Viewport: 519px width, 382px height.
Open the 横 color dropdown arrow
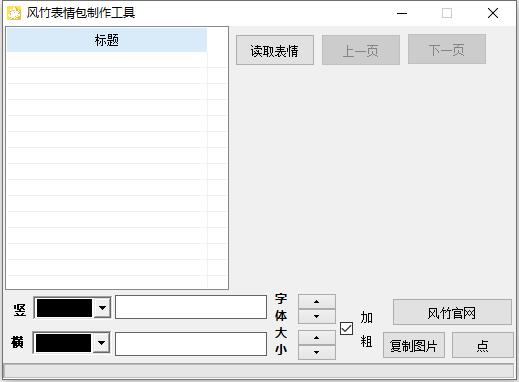pyautogui.click(x=101, y=342)
